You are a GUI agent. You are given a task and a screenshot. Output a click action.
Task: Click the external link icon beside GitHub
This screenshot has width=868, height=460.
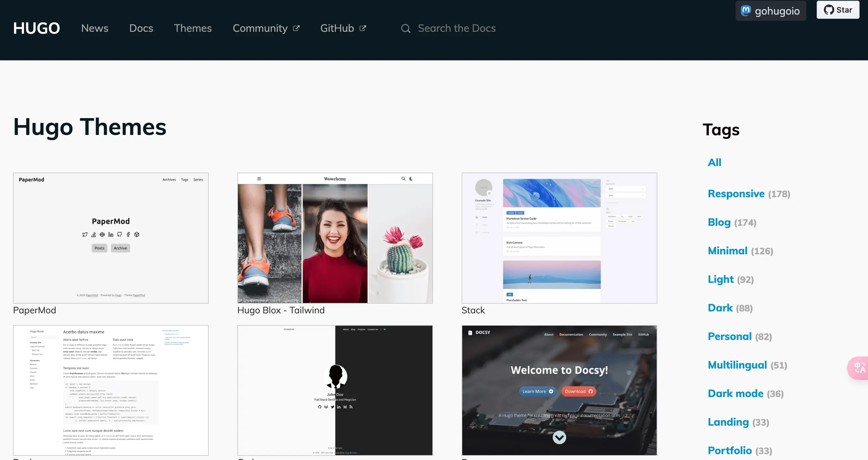[x=363, y=28]
